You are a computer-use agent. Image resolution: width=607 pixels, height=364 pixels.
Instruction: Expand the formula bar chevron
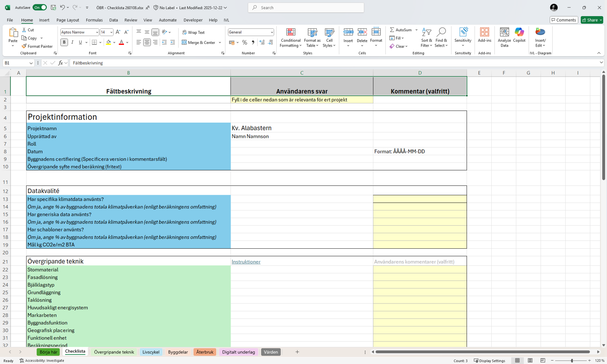601,63
